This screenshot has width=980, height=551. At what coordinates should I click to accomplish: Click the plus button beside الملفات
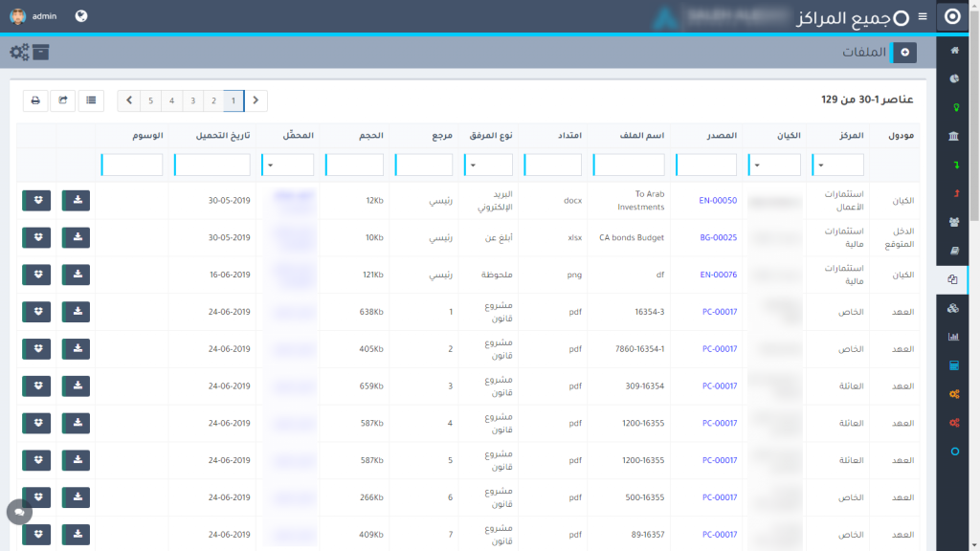(904, 53)
